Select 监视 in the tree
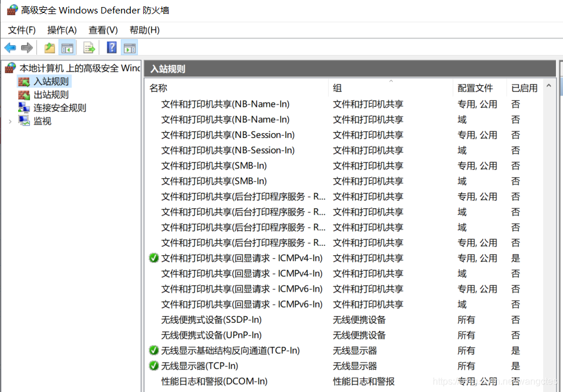This screenshot has width=563, height=392. pos(42,121)
